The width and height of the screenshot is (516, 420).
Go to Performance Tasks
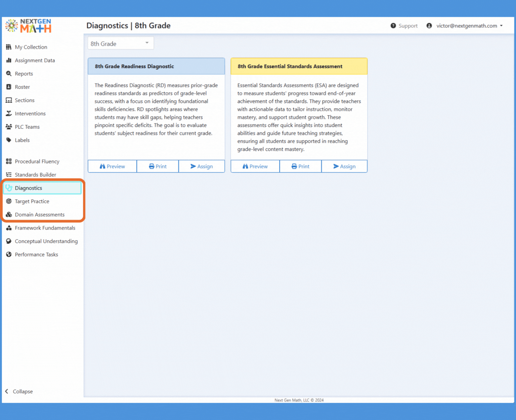point(36,254)
